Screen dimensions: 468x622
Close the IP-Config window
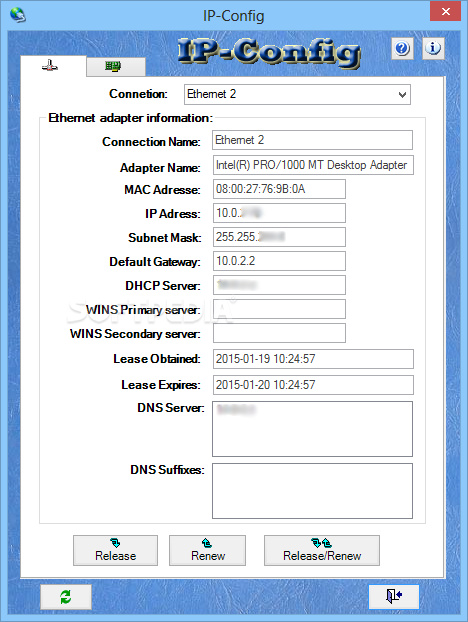tap(445, 11)
